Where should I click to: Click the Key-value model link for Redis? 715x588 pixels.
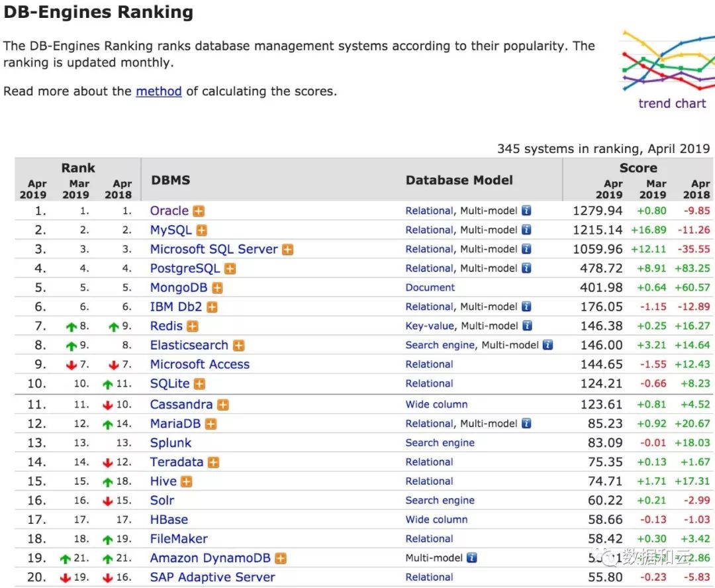(x=429, y=326)
